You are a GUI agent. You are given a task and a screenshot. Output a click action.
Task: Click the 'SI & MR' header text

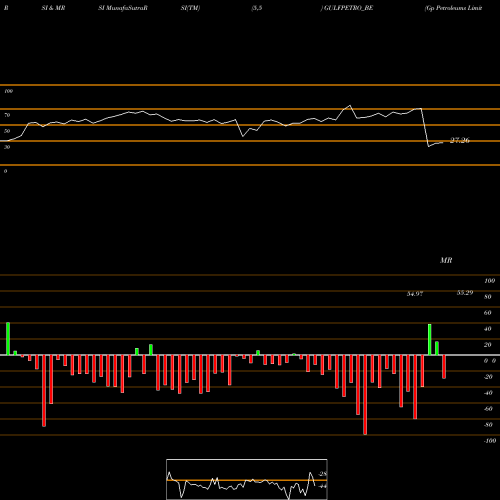point(53,8)
